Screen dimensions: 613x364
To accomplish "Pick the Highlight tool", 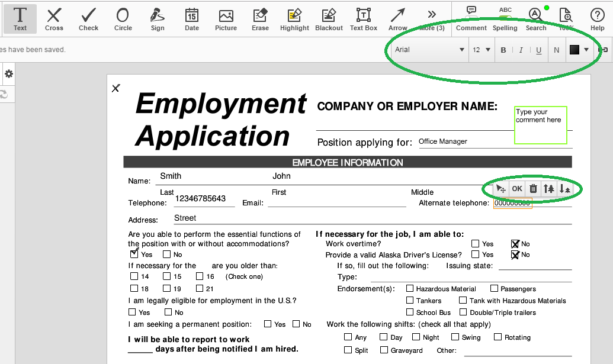I will 294,19.
